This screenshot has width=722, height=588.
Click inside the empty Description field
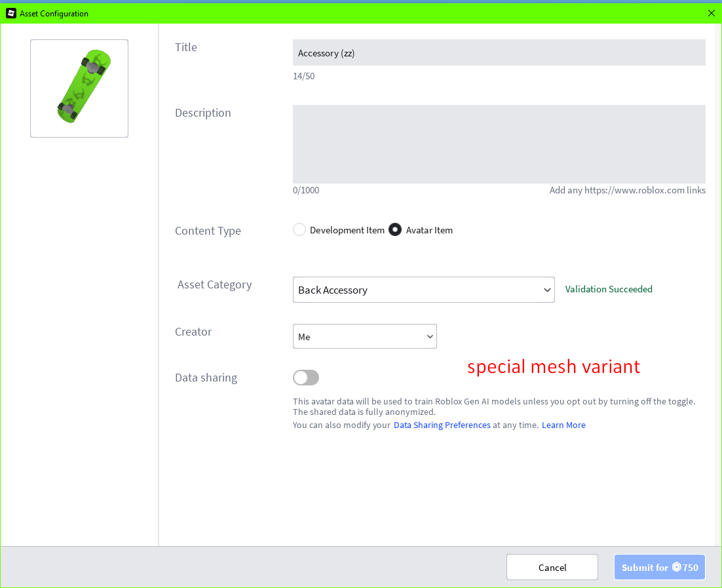coord(499,144)
